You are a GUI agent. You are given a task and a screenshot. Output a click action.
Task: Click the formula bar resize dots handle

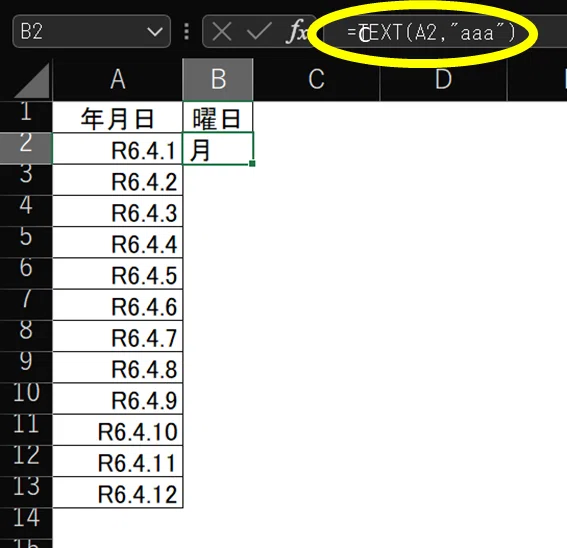click(x=187, y=32)
